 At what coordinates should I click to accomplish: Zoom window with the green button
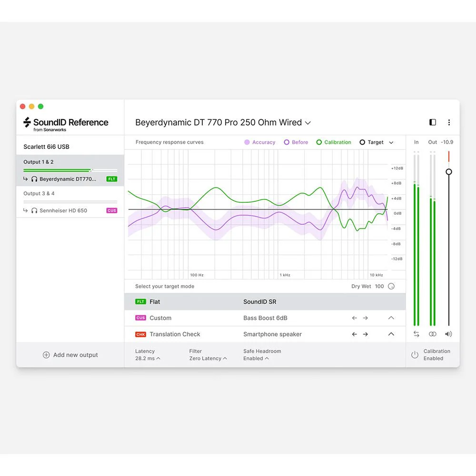coord(40,106)
